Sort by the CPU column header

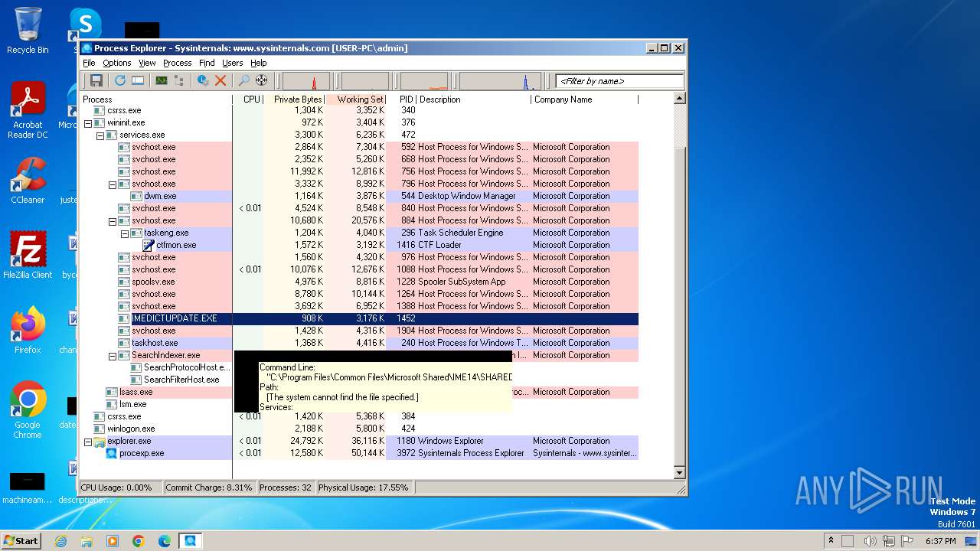coord(248,99)
